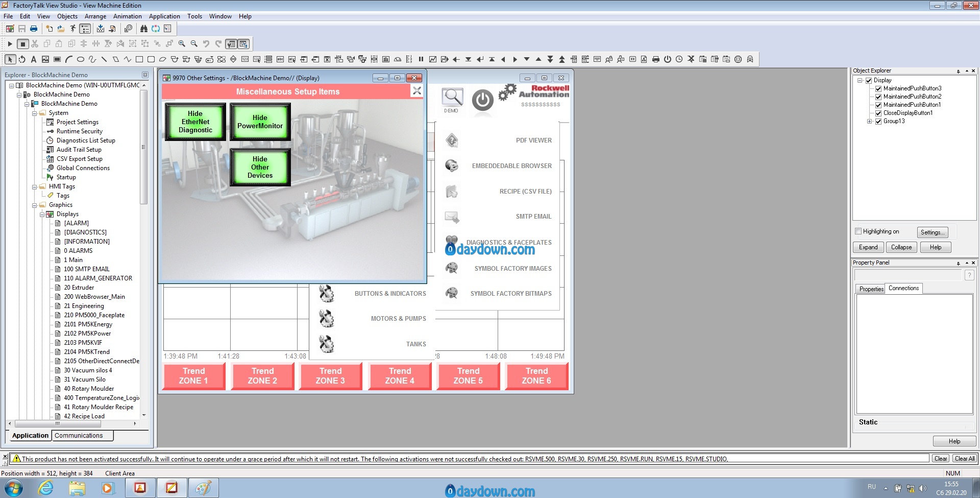
Task: Select the Rectangle drawing tool
Action: (139, 60)
